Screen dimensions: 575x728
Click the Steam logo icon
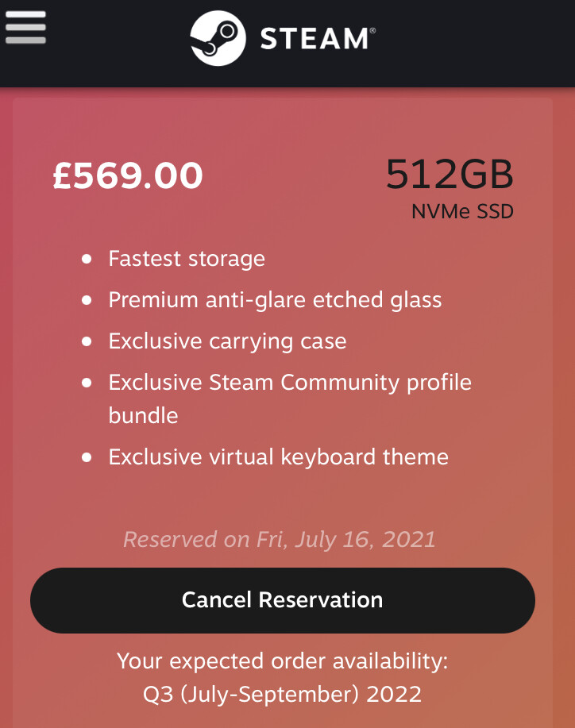(x=217, y=38)
